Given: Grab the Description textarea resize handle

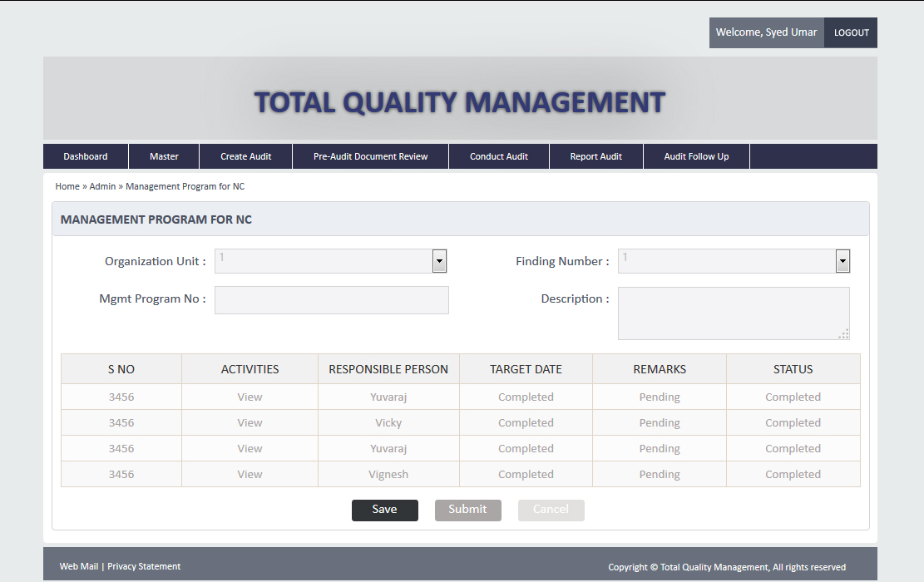Looking at the screenshot, I should click(844, 334).
